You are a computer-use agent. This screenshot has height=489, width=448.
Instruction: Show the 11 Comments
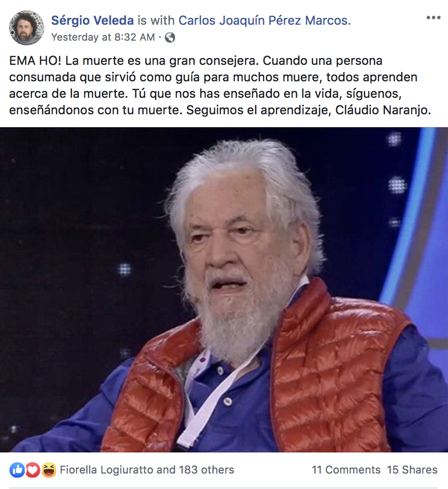click(346, 469)
